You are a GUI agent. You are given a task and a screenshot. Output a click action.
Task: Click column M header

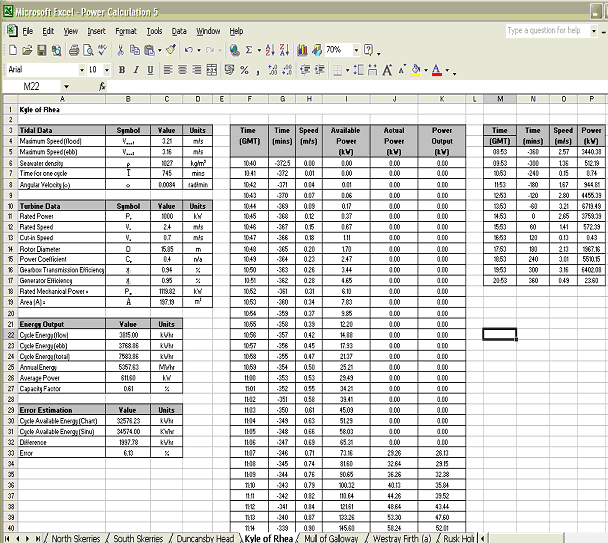pyautogui.click(x=499, y=99)
